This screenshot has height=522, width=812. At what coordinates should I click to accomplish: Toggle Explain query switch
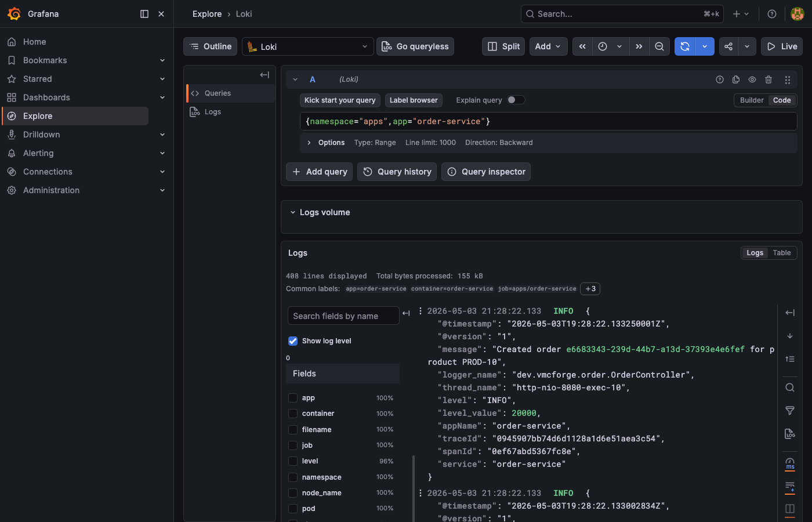(x=516, y=100)
